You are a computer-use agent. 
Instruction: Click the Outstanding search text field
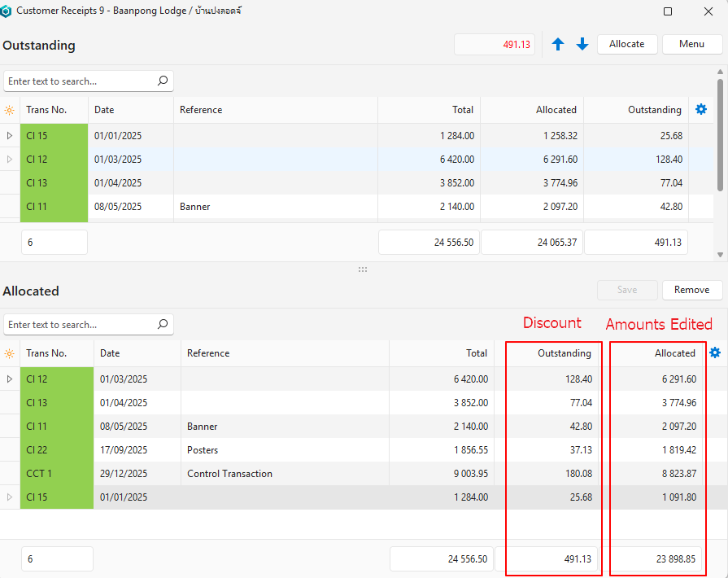[x=80, y=81]
